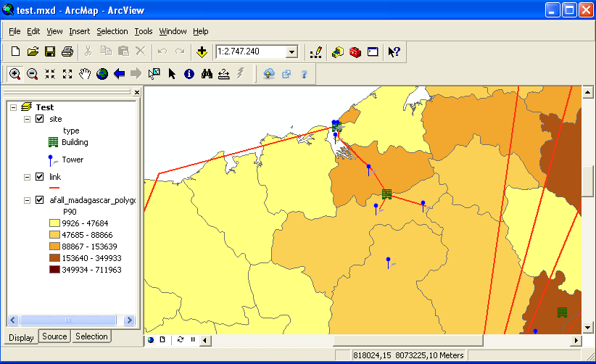Hide the afall_madagascar polygon layer
596x364 pixels.
40,200
